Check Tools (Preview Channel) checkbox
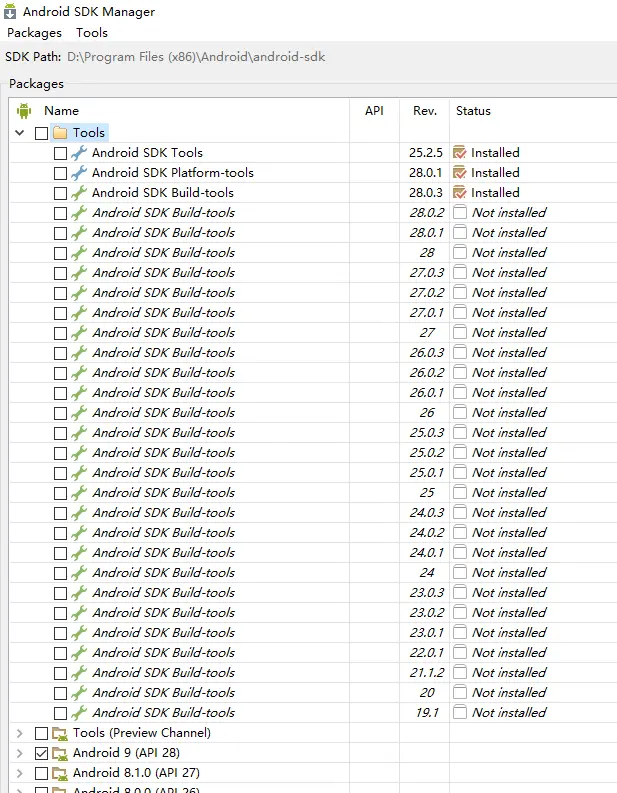The height and width of the screenshot is (793, 617). (x=41, y=733)
